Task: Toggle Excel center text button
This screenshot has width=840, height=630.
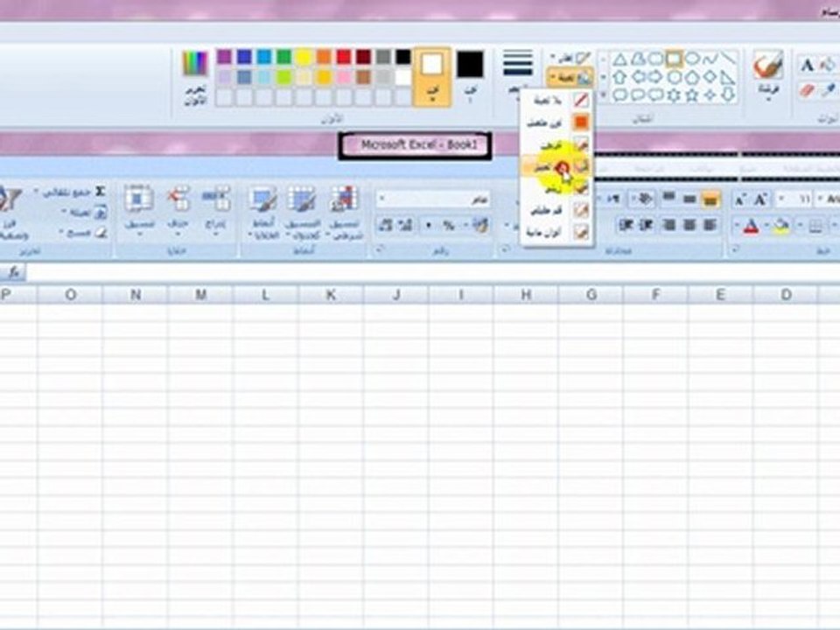Action: pos(689,225)
